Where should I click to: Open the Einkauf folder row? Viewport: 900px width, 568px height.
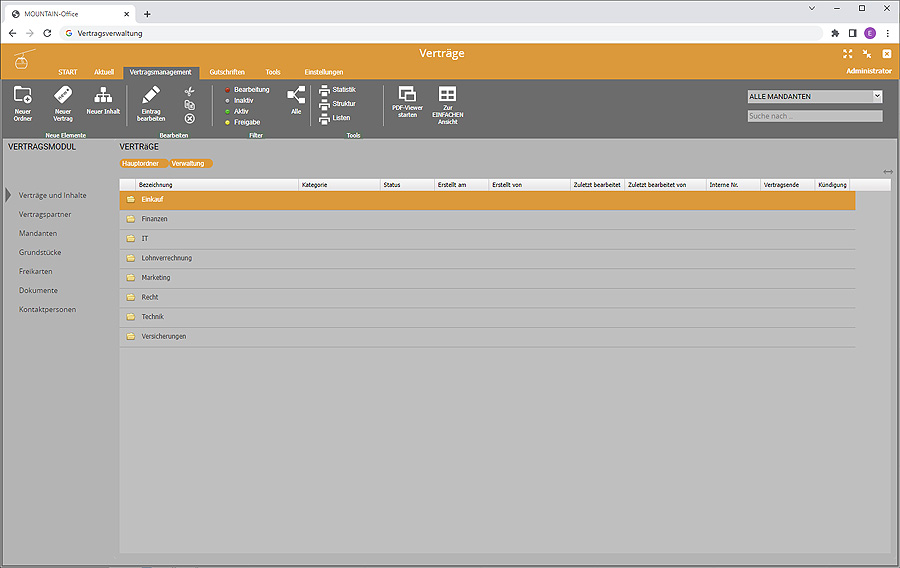pyautogui.click(x=152, y=200)
